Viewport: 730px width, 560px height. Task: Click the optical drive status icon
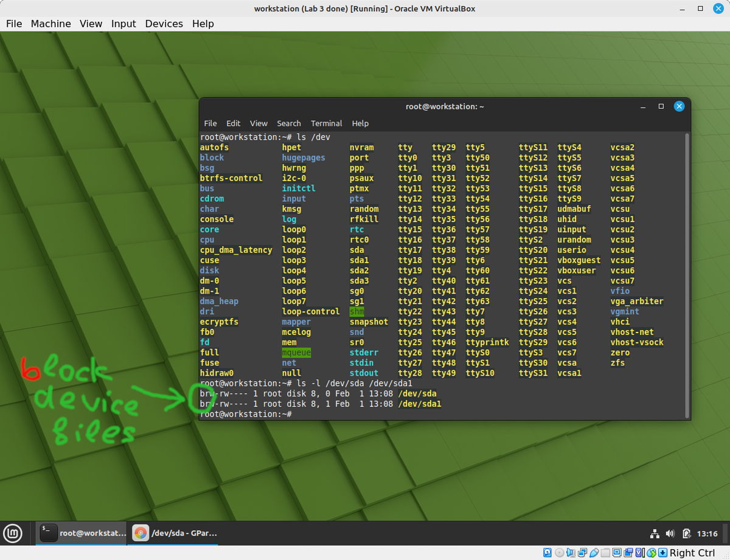pyautogui.click(x=560, y=553)
